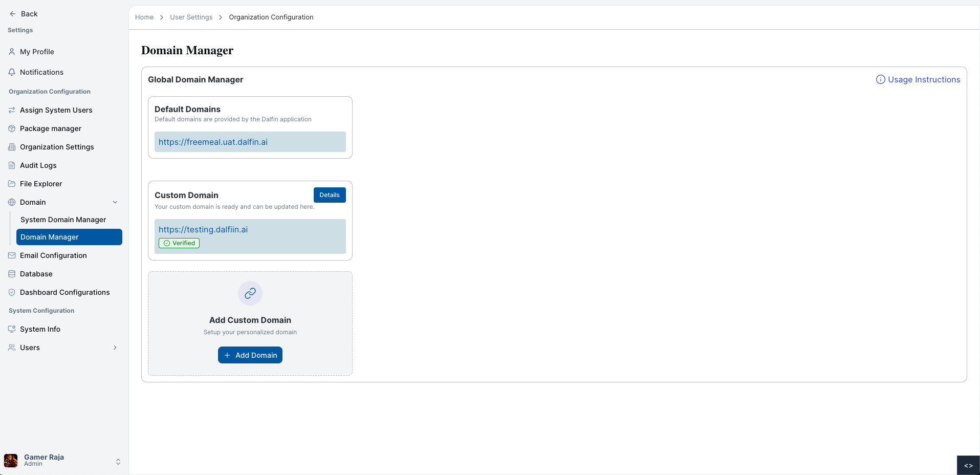
Task: Click the Verified badge on custom domain
Action: click(179, 243)
